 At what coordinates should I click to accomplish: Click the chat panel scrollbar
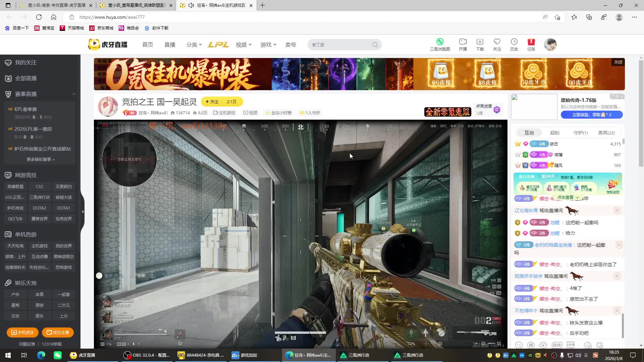pos(623,325)
